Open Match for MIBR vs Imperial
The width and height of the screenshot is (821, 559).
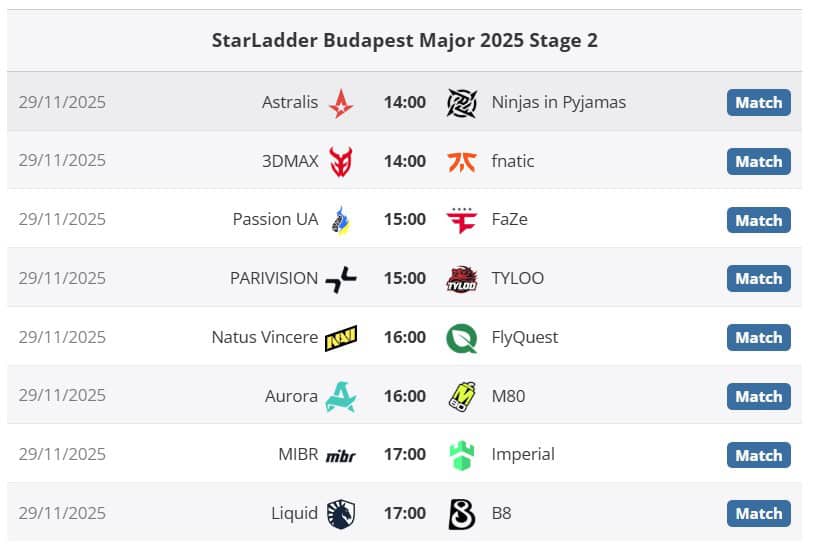point(758,455)
